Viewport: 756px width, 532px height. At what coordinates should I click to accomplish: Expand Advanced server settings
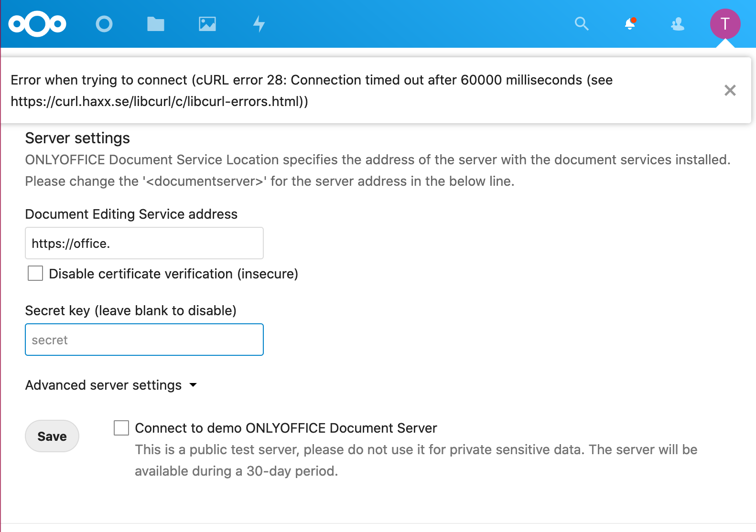click(111, 385)
